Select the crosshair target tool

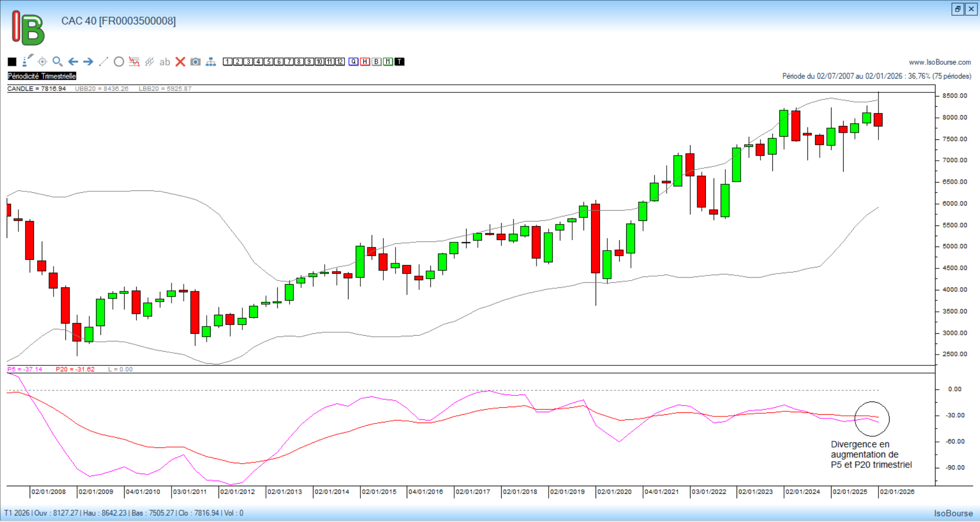coord(42,62)
